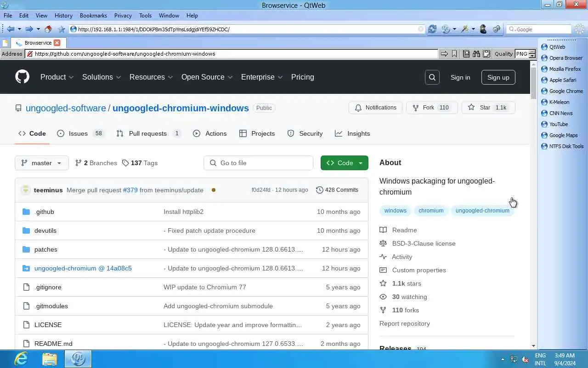The width and height of the screenshot is (588, 368).
Task: Open the Internet Explorer taskbar icon
Action: [21, 359]
